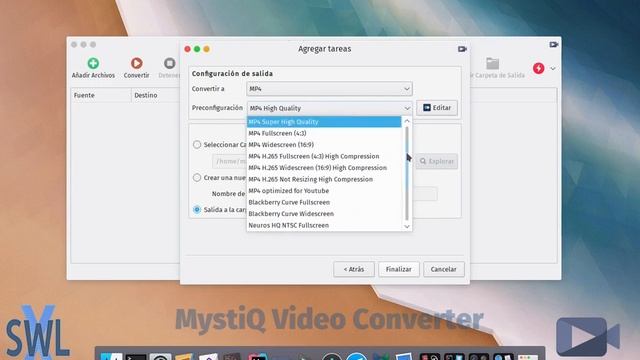Screen dimensions: 640x360
Task: Choose Blackberry Curve Fullscreen preset
Action: coord(324,202)
